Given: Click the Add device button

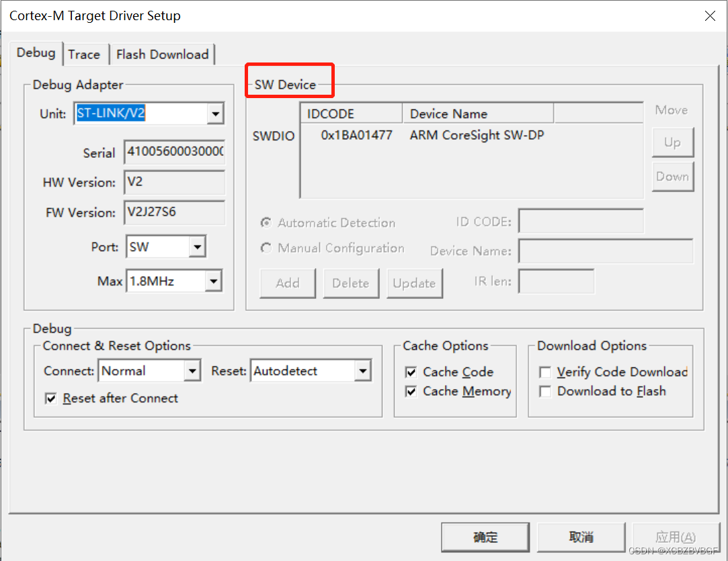Looking at the screenshot, I should [288, 283].
